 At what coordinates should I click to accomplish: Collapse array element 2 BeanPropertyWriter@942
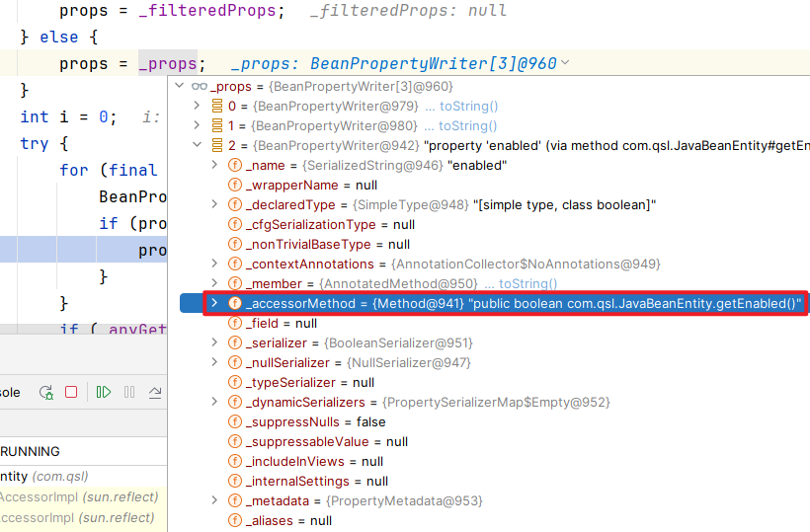click(198, 146)
